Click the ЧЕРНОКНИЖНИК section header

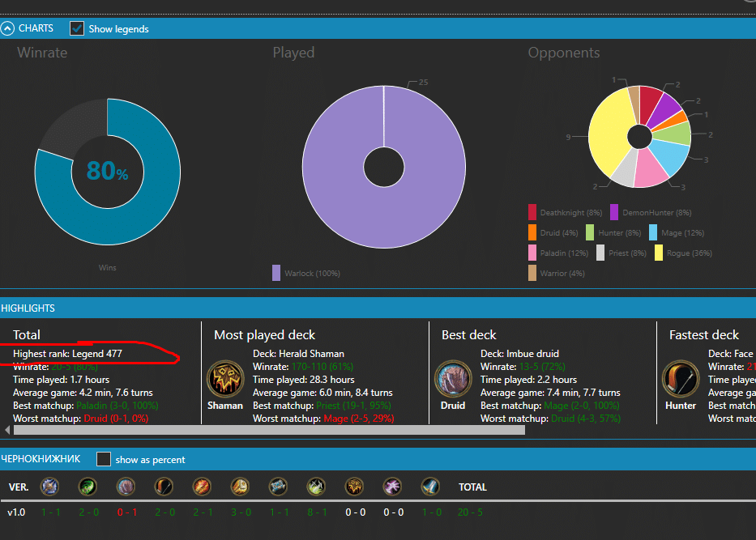point(41,459)
